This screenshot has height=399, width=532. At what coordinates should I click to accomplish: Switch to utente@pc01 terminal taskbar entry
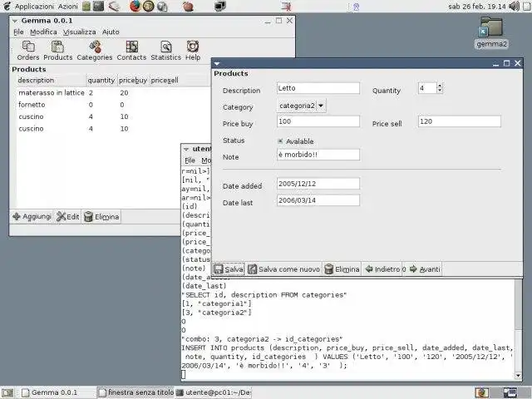214,392
